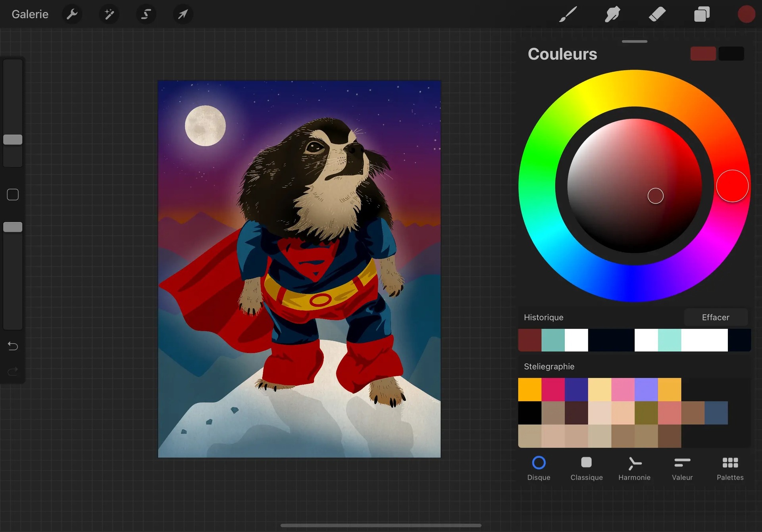Viewport: 762px width, 532px height.
Task: Click the redo arrow in sidebar
Action: point(13,371)
